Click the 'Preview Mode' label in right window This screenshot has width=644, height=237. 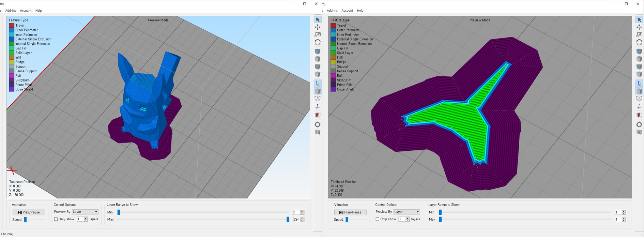pos(480,20)
